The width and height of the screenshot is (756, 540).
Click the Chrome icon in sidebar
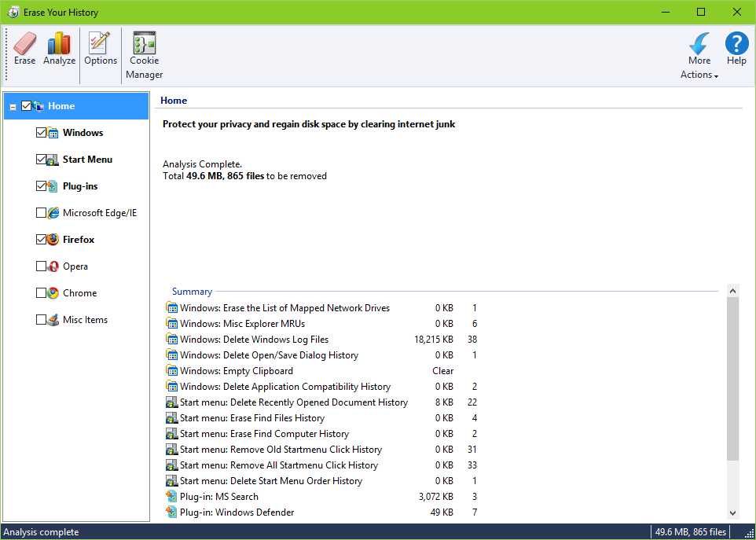coord(53,293)
